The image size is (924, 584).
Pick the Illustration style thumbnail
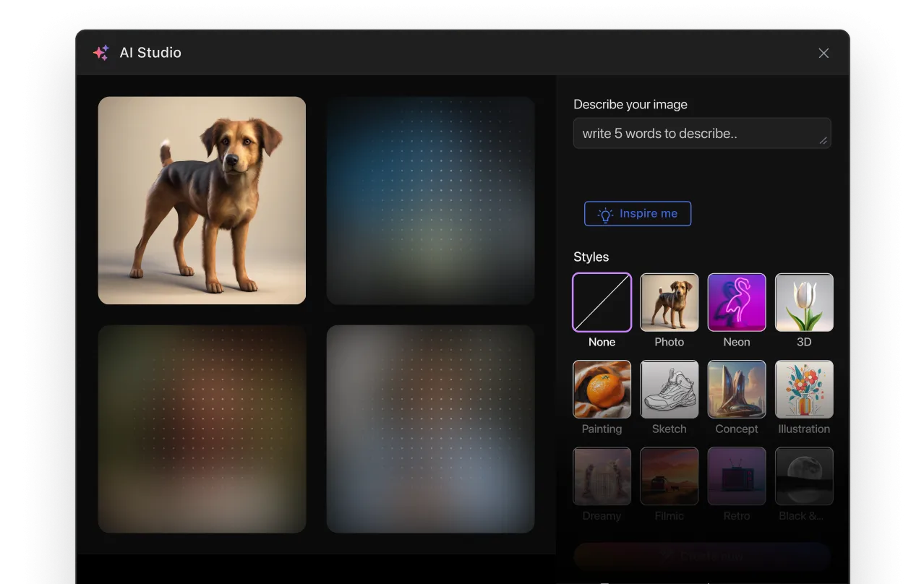[x=804, y=389]
